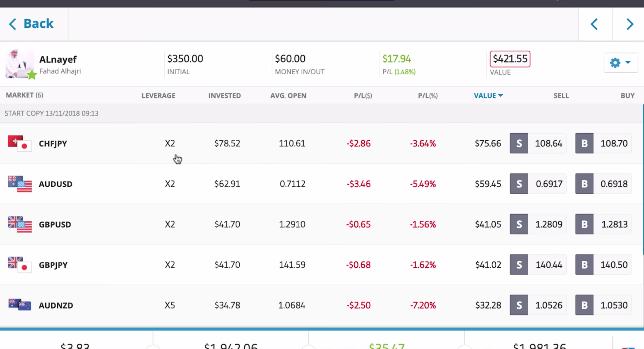Click the B buy icon for GBPJPY

(584, 265)
